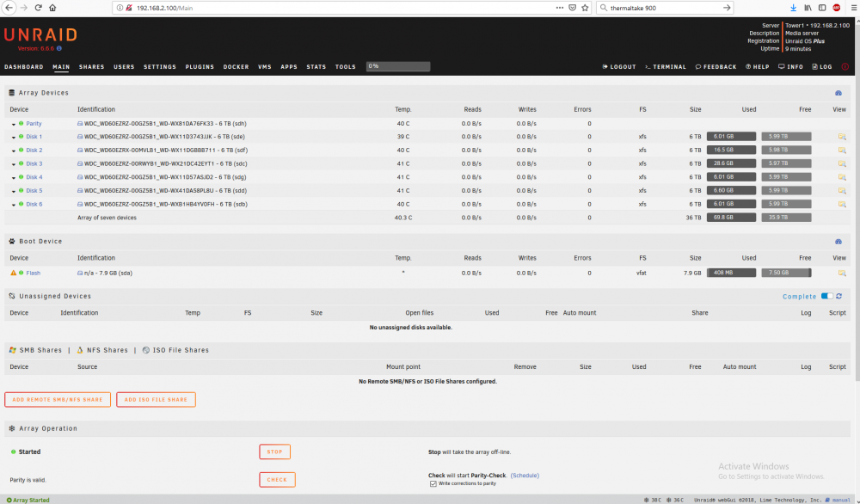
Task: Open the browser library icon
Action: click(808, 8)
